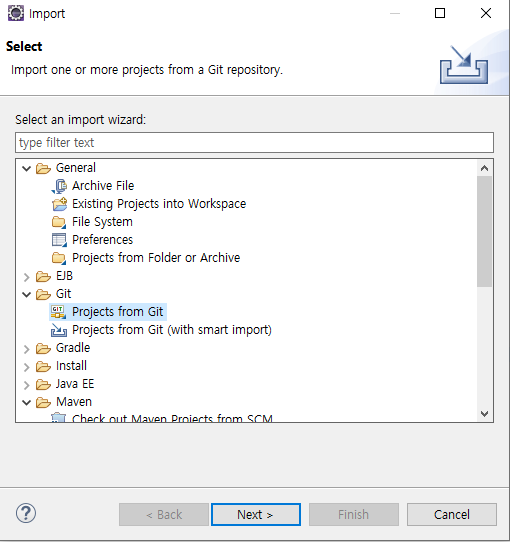Click the Existing Projects into Workspace icon

point(59,204)
